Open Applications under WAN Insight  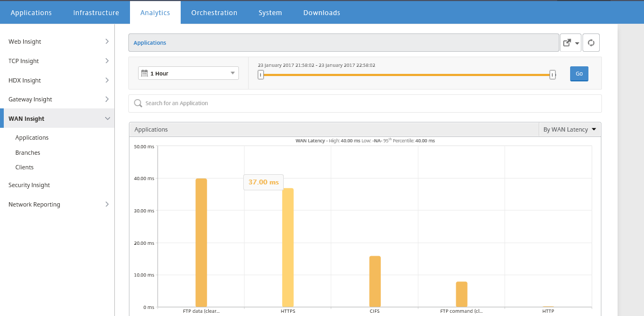32,138
